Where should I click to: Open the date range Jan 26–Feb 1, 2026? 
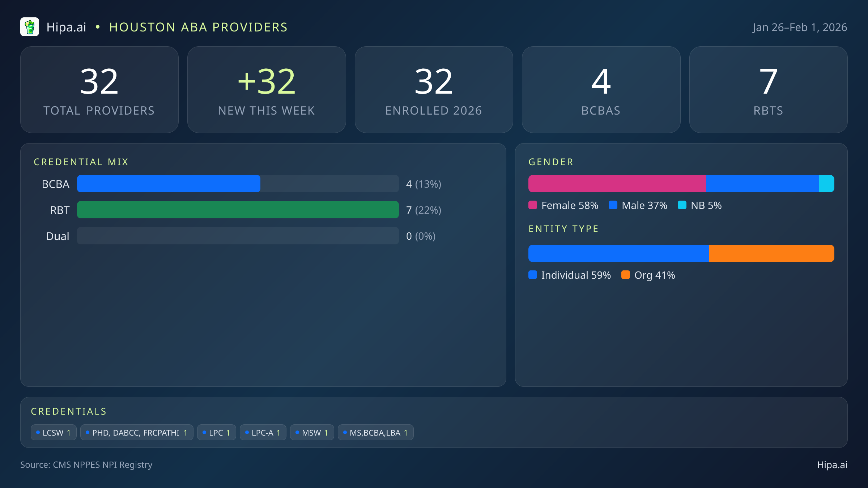pos(800,27)
